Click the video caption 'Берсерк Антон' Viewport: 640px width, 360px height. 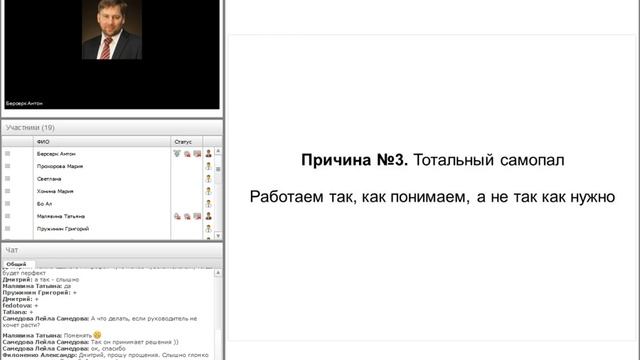24,104
